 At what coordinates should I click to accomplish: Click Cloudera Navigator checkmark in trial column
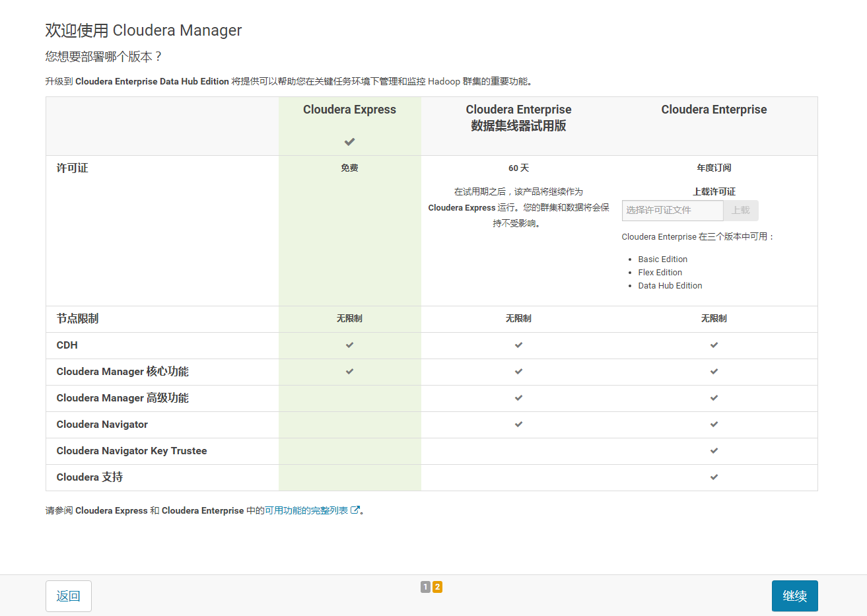coord(518,425)
